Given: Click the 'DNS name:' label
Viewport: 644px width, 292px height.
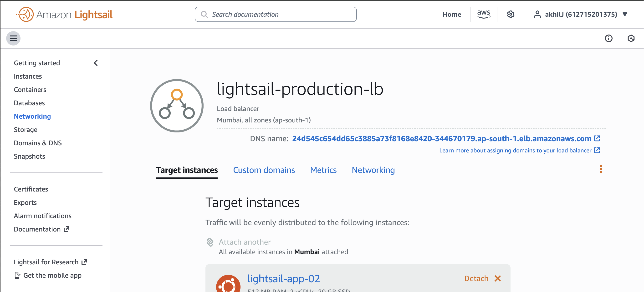Looking at the screenshot, I should pyautogui.click(x=269, y=138).
